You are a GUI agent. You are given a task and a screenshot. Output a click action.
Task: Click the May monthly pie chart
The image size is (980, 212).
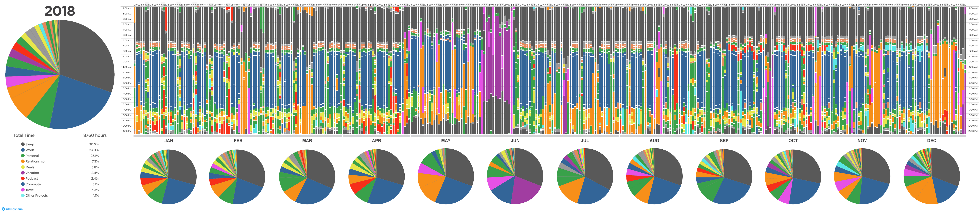[446, 176]
